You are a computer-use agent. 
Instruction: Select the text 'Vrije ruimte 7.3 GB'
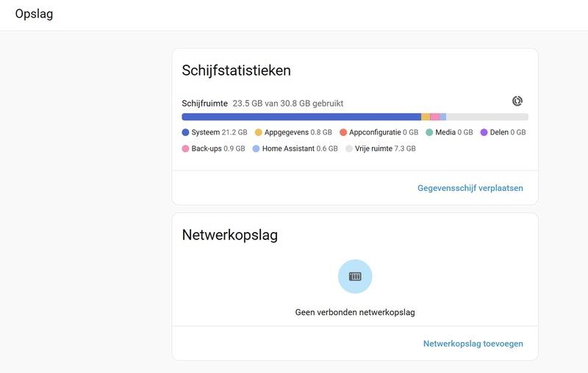pyautogui.click(x=385, y=148)
